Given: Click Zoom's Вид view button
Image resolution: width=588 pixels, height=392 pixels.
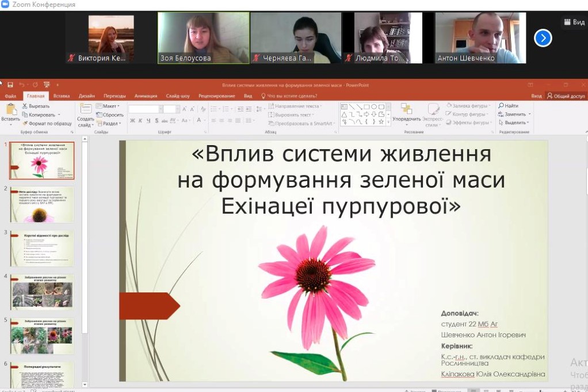Looking at the screenshot, I should tap(574, 22).
